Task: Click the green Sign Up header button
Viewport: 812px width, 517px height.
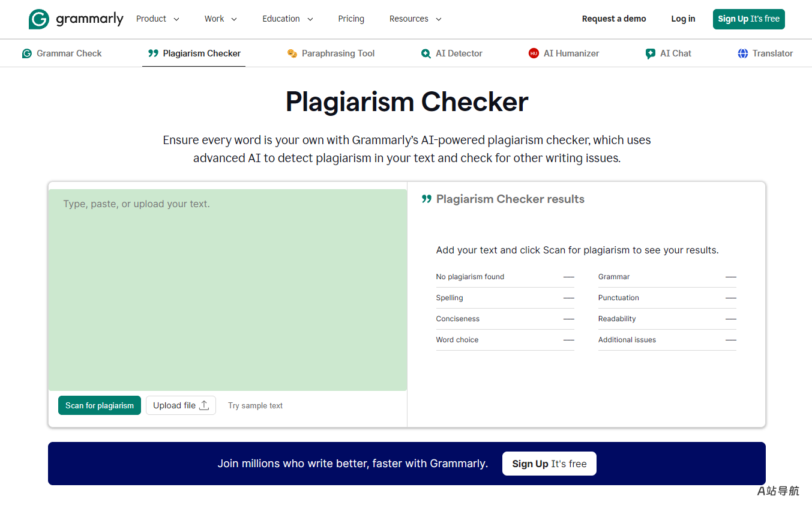Action: coord(748,19)
